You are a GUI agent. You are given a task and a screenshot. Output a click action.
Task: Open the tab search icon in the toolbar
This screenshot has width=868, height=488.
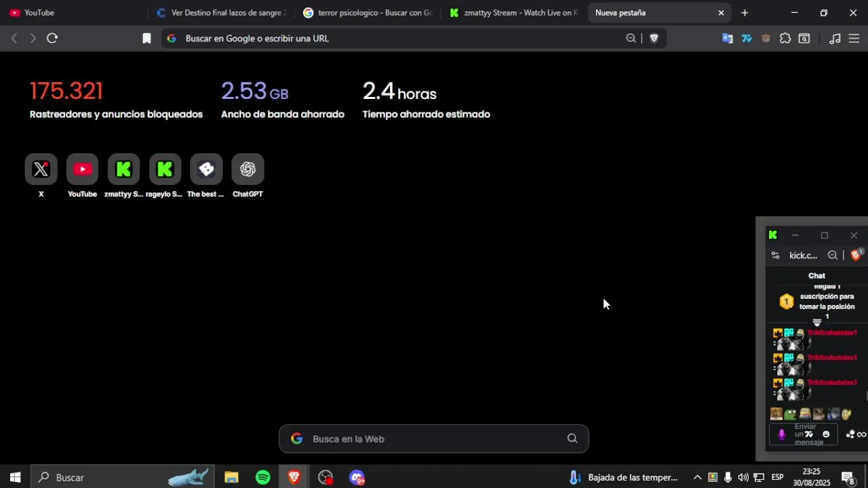tap(804, 39)
